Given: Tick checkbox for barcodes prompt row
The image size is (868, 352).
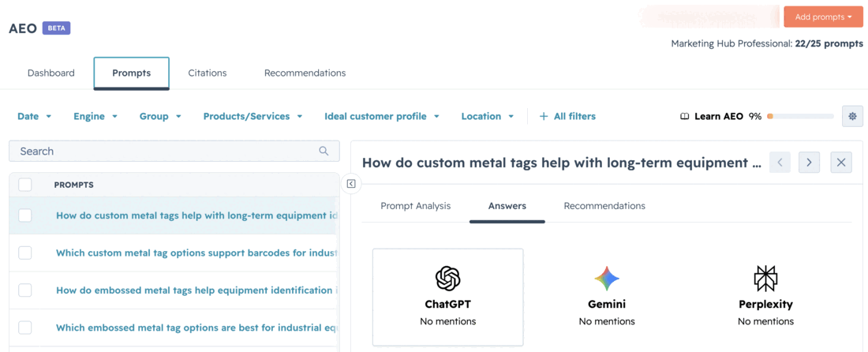Looking at the screenshot, I should pos(25,253).
